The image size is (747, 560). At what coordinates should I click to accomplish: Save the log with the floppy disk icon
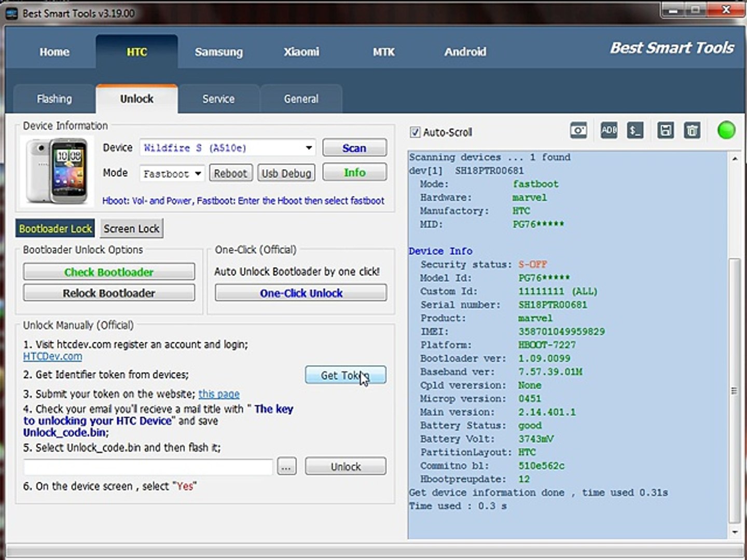point(665,131)
